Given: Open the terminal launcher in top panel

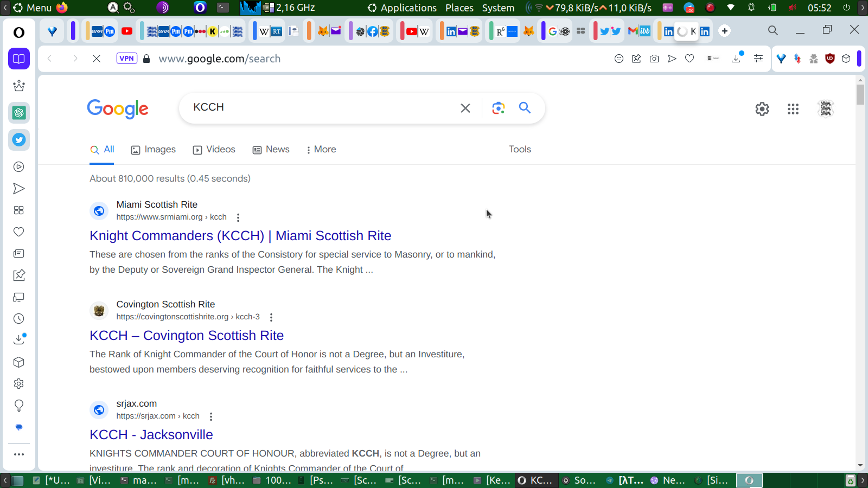Looking at the screenshot, I should click(223, 8).
